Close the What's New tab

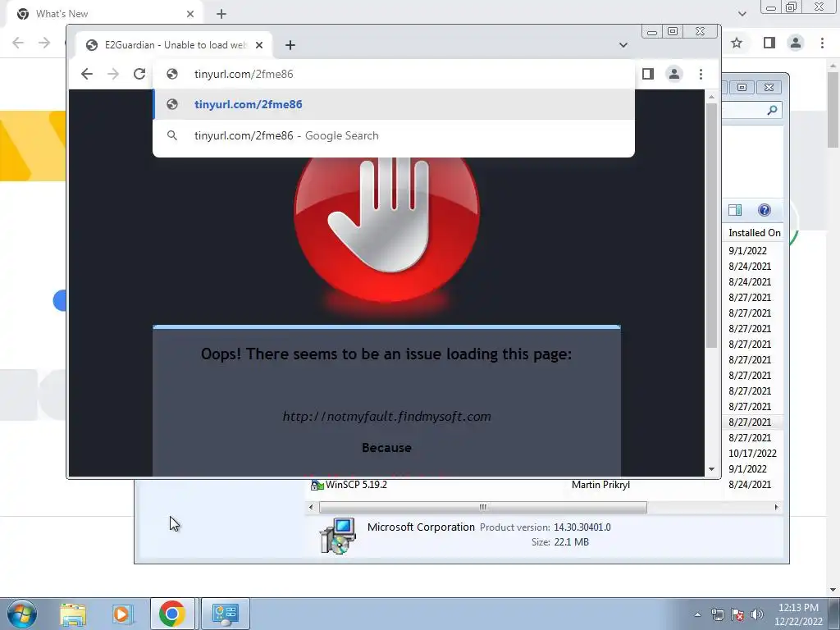(x=190, y=14)
